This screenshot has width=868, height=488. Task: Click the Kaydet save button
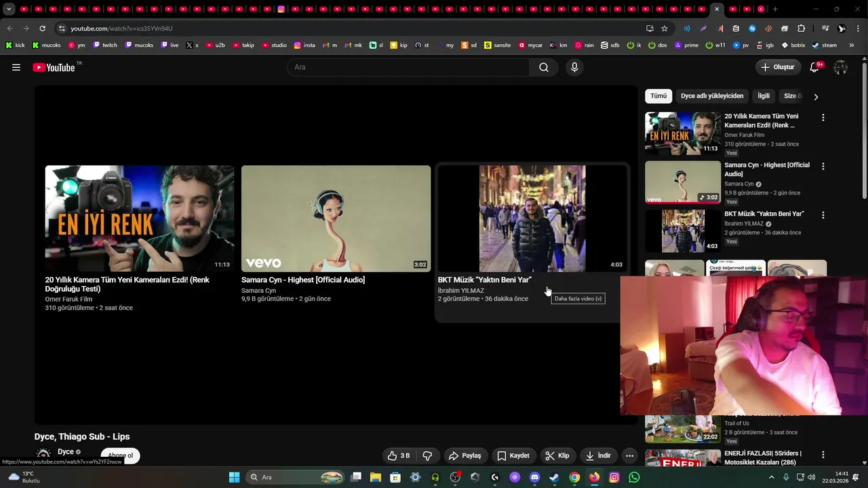(513, 455)
